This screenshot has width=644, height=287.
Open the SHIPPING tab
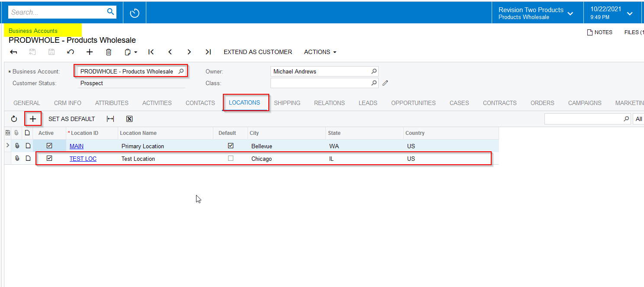287,103
